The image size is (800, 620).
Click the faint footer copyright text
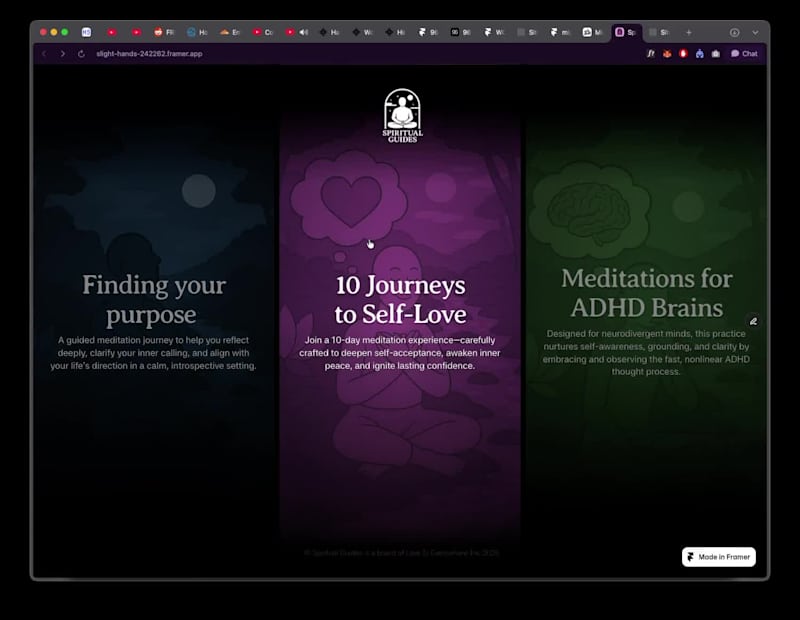tap(402, 553)
